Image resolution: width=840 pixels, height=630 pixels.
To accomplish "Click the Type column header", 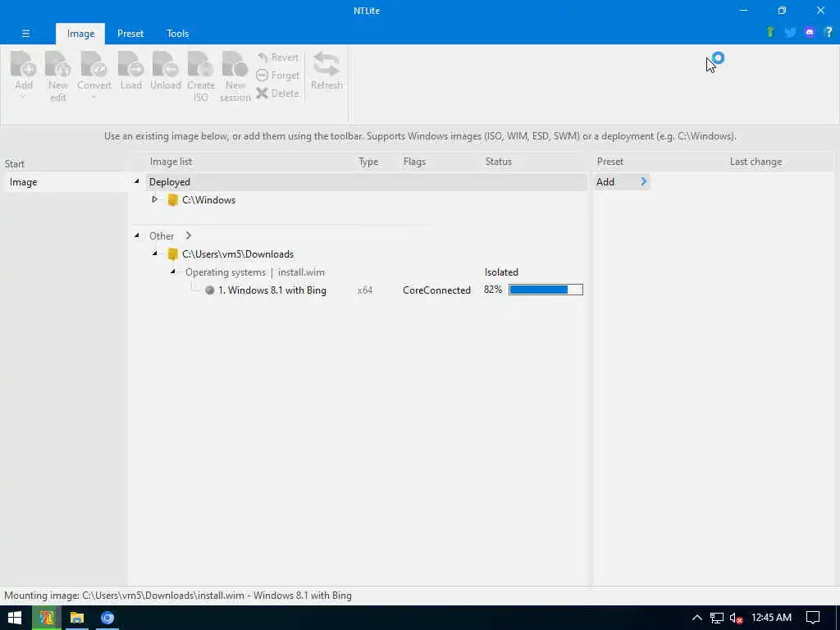I will [368, 162].
